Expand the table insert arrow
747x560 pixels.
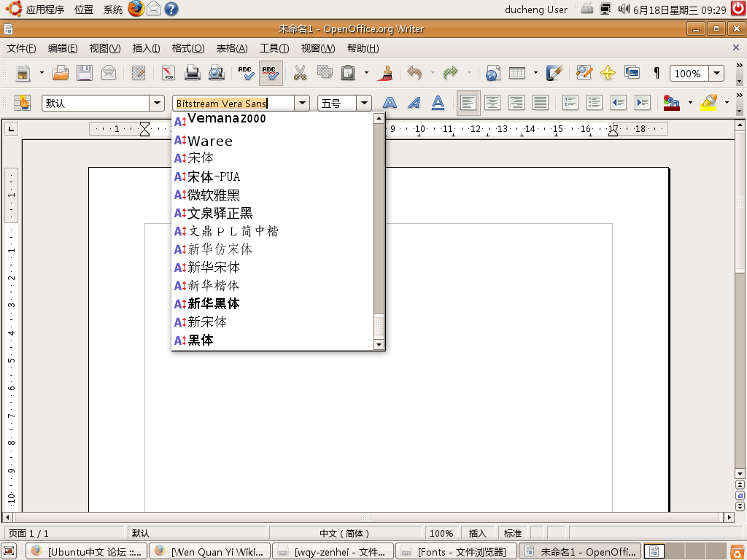tap(535, 74)
